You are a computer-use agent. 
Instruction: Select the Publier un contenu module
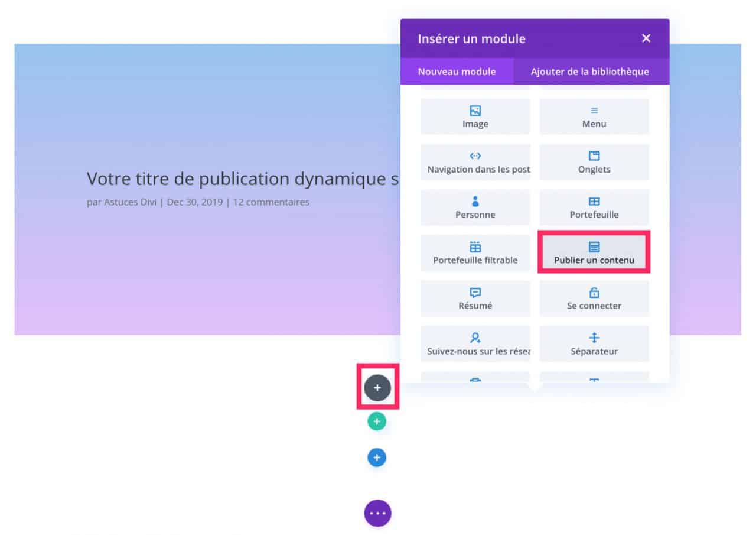[594, 253]
